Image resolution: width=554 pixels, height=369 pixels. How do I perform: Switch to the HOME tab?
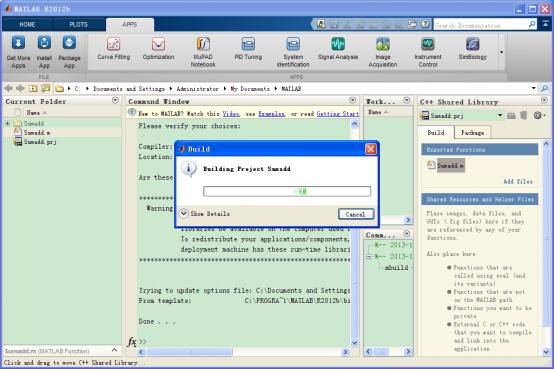click(x=27, y=24)
